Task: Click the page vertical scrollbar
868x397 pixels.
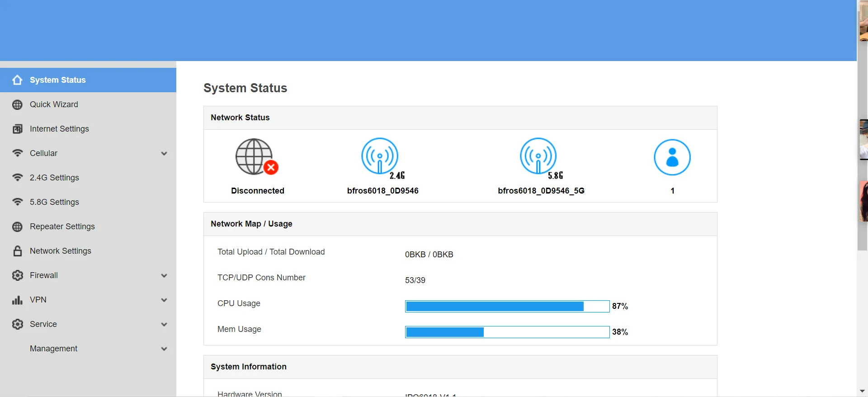Action: click(x=862, y=136)
